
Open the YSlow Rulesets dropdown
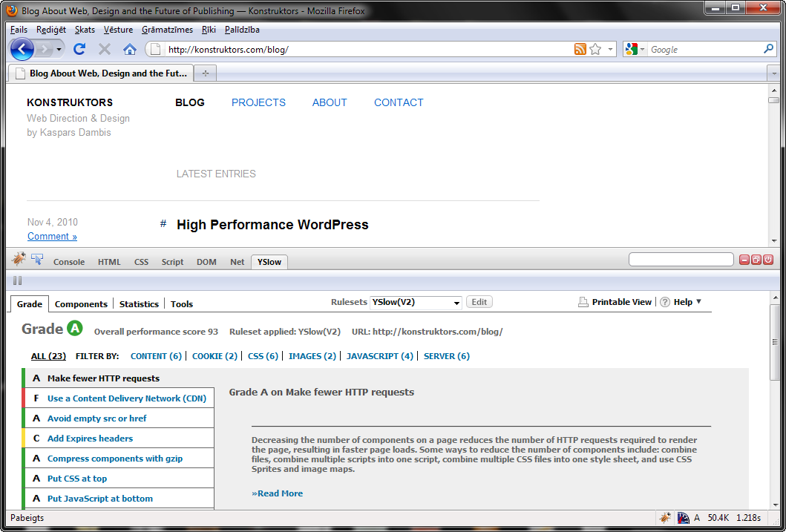point(416,302)
